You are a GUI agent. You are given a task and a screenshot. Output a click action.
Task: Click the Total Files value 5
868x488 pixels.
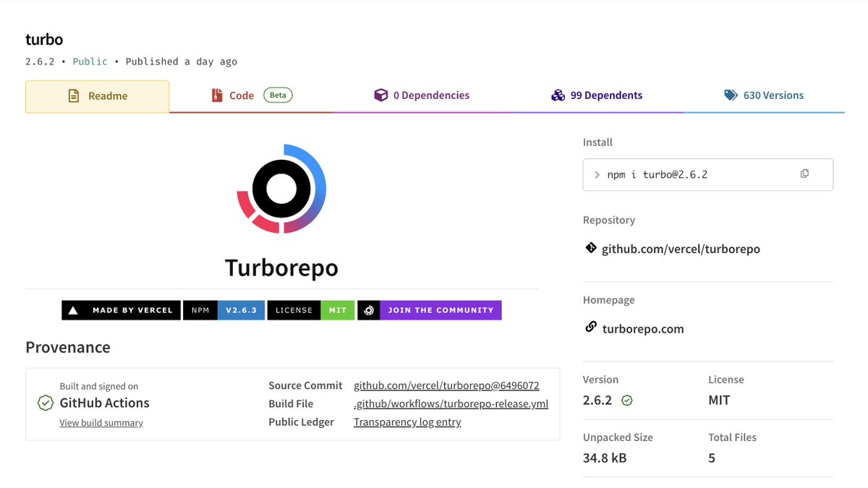(x=712, y=458)
